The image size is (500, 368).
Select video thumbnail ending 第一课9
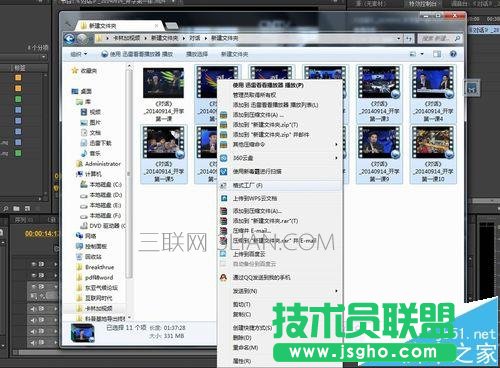pyautogui.click(x=379, y=154)
